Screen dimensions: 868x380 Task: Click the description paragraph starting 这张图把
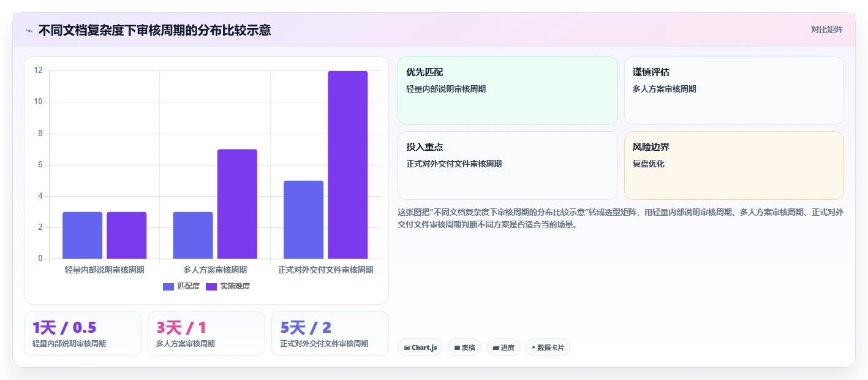point(621,218)
